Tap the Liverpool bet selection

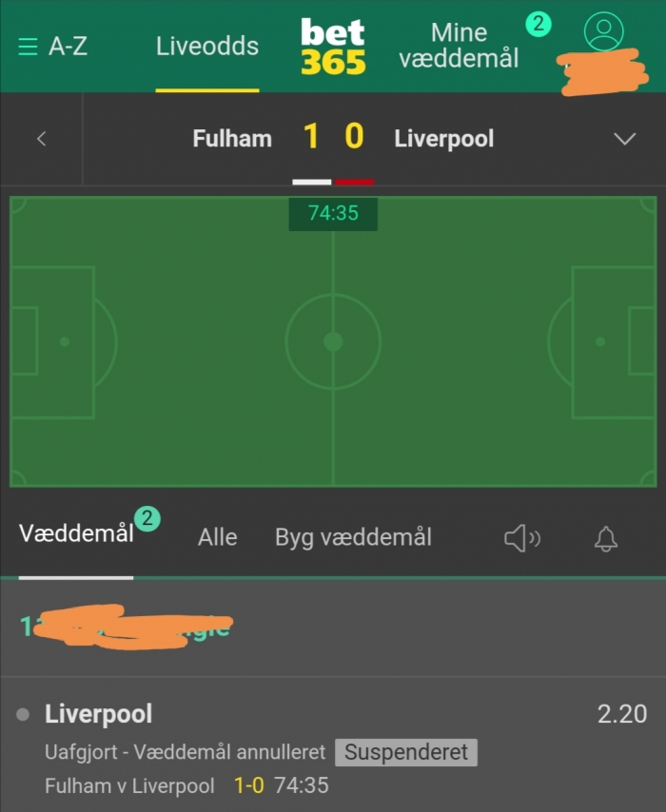point(99,714)
